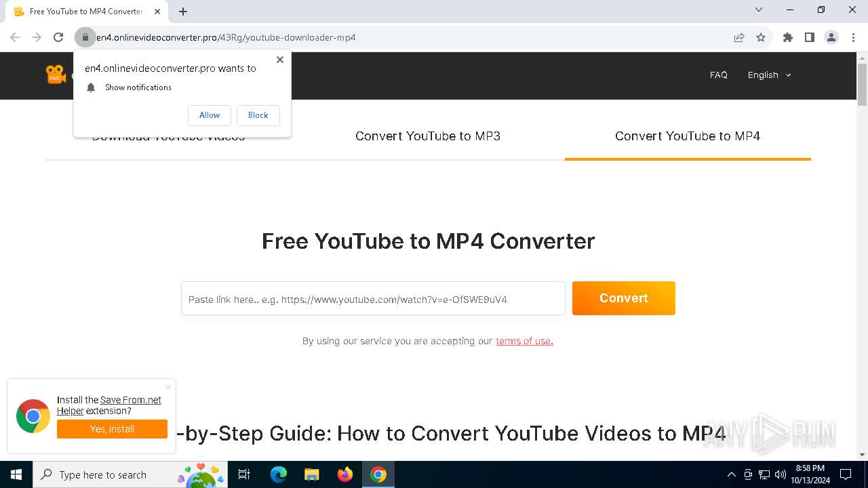The height and width of the screenshot is (488, 868).
Task: Click the site lock icon in the address bar
Action: coord(85,37)
